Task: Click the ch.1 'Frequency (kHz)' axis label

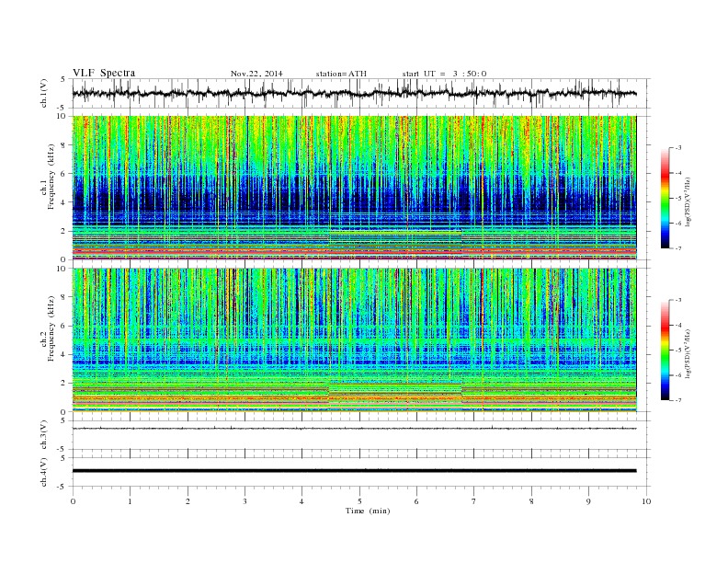Action: (51, 177)
